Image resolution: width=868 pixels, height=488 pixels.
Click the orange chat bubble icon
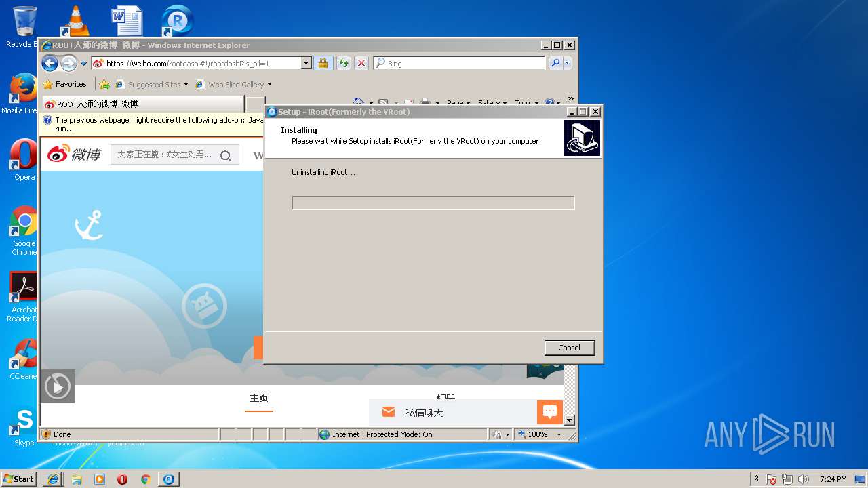point(550,412)
